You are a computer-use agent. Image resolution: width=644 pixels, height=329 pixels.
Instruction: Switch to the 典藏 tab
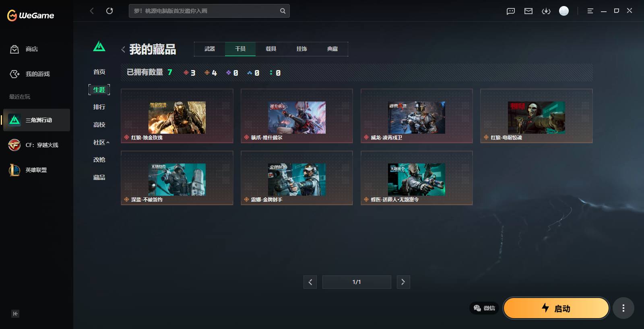332,49
